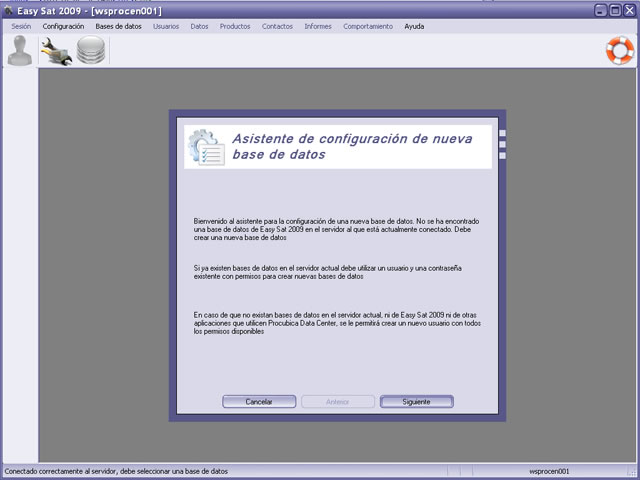Open the Comportamiento menu
This screenshot has width=640, height=480.
[368, 26]
